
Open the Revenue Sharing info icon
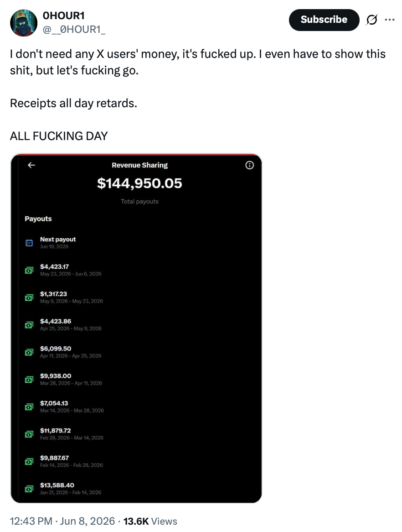point(249,165)
